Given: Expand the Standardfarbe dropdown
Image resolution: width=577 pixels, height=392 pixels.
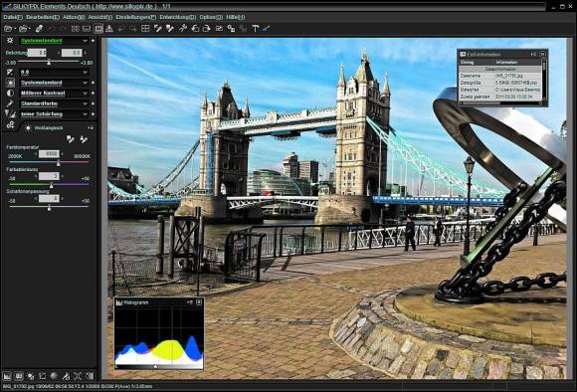Looking at the screenshot, I should click(54, 103).
